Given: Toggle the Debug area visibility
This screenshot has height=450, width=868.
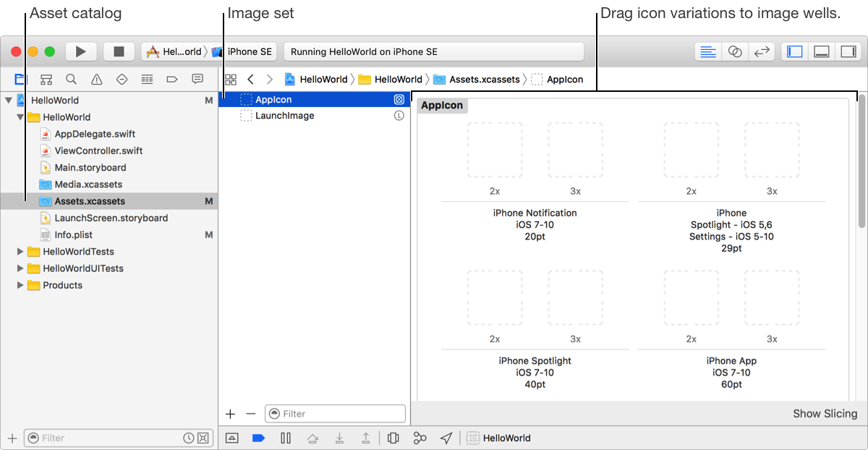Looking at the screenshot, I should tap(821, 51).
